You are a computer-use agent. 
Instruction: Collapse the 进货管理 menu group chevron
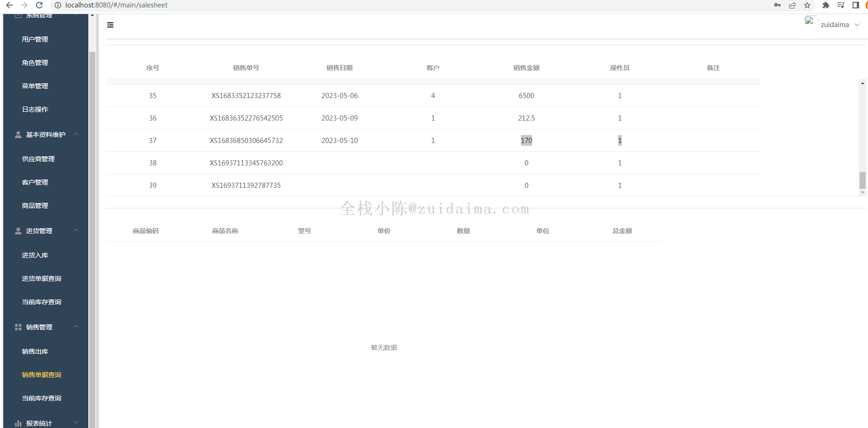pos(76,231)
